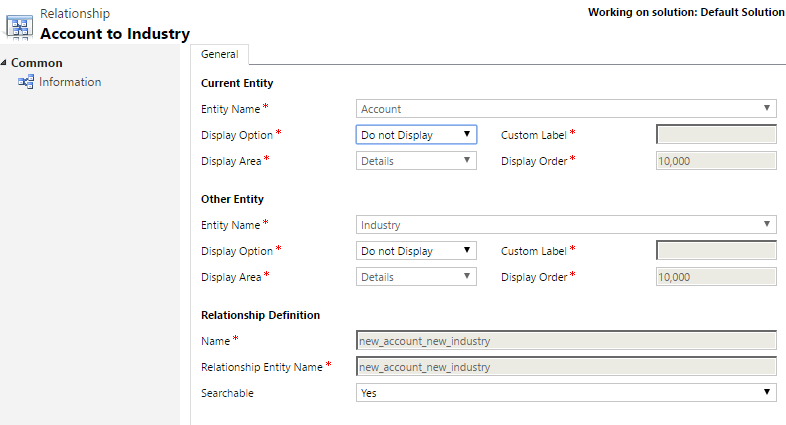Open Current Entity Display Option dropdown

[416, 134]
